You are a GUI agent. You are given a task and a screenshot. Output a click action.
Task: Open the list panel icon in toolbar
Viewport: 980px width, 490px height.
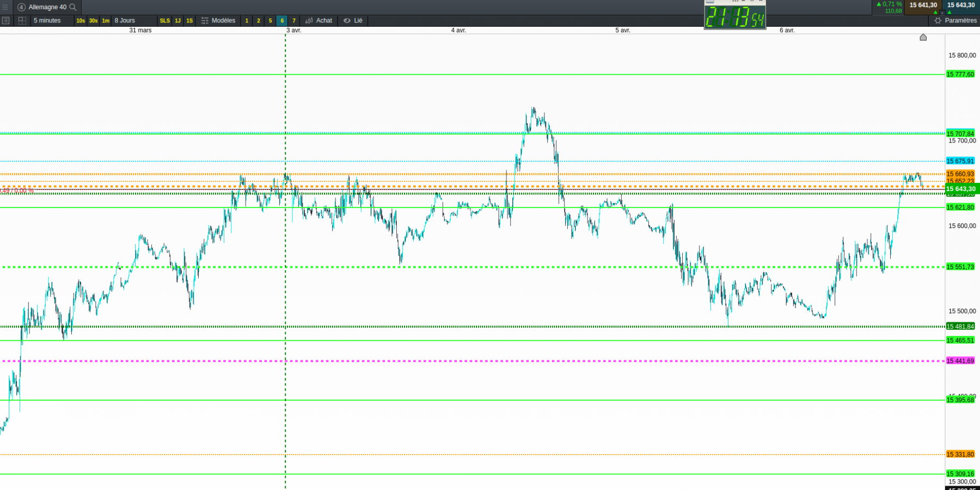click(6, 21)
